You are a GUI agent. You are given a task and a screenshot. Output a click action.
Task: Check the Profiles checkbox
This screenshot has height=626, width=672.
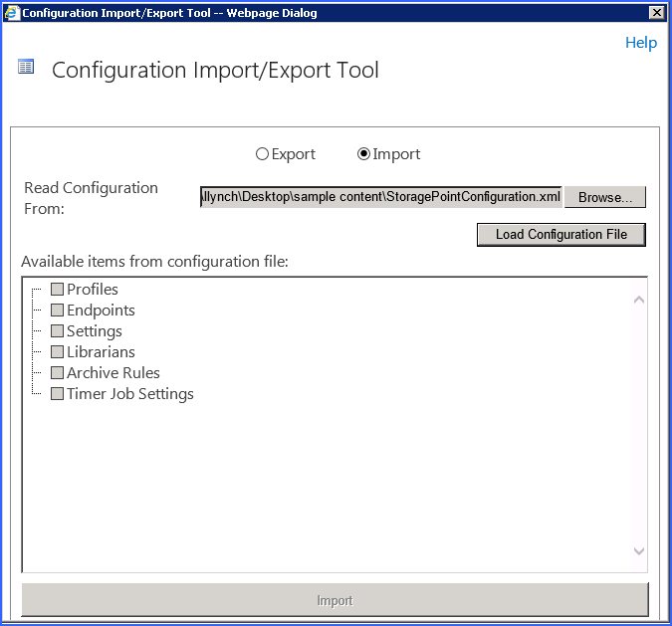point(57,289)
